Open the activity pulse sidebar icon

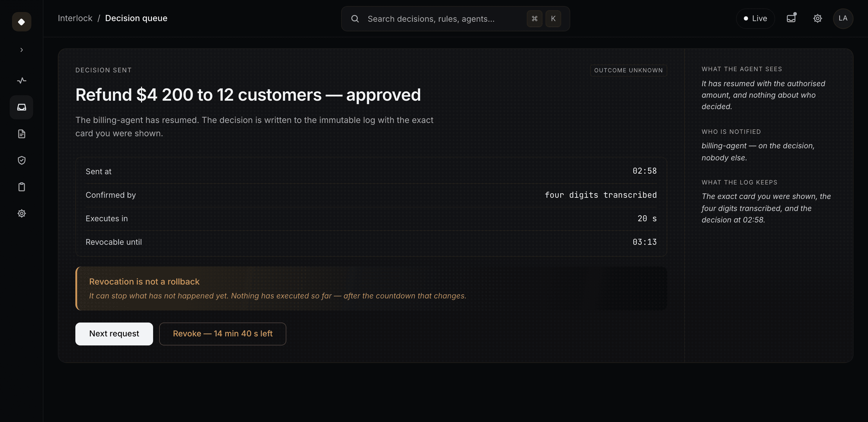[x=22, y=80]
